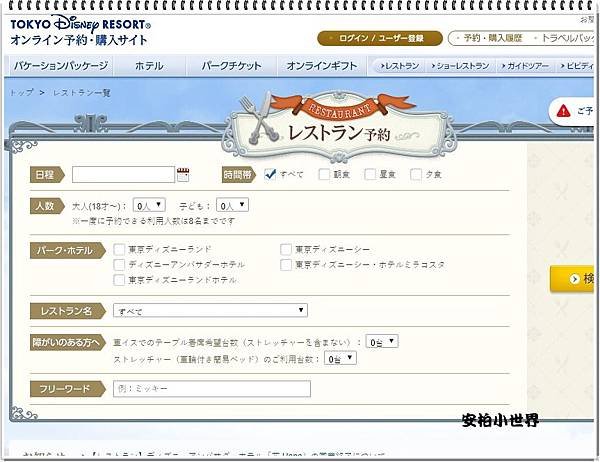Check the すべて time slot checkbox
Image resolution: width=600 pixels, height=462 pixels.
[x=270, y=174]
